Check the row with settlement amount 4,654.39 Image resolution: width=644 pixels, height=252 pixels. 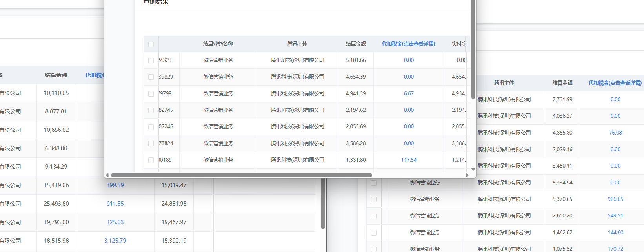coord(151,77)
